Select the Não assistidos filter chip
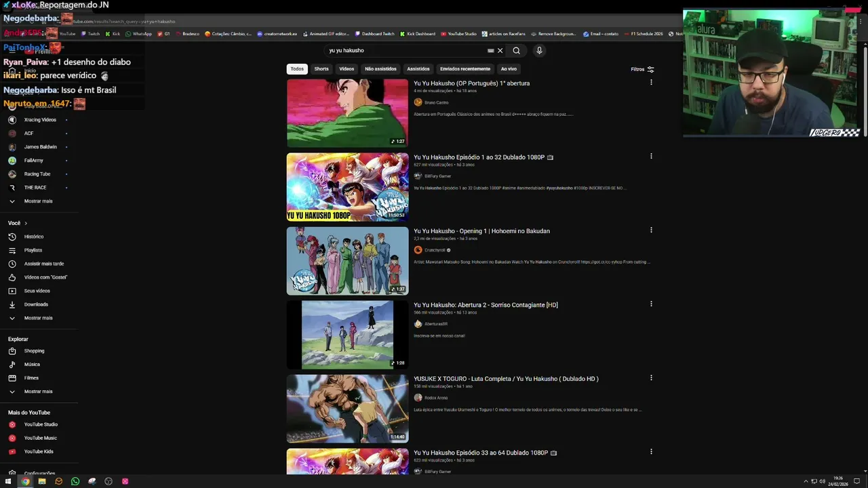 point(380,68)
